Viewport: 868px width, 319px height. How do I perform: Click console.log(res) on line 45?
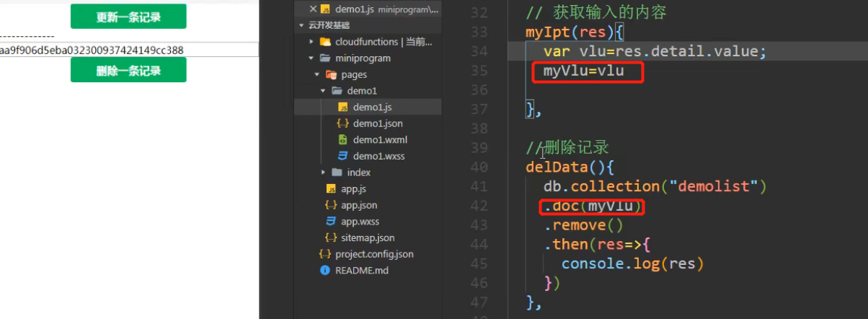coord(632,263)
